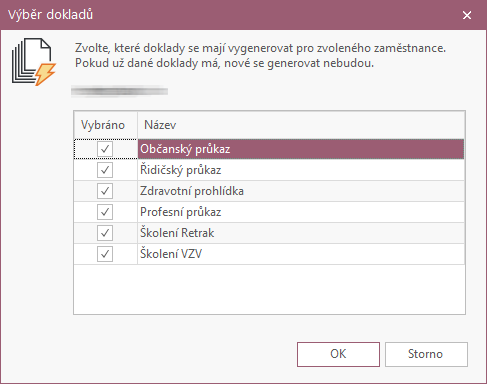Click empty area below the document list
Viewport: 487px width, 384px height.
[x=269, y=289]
